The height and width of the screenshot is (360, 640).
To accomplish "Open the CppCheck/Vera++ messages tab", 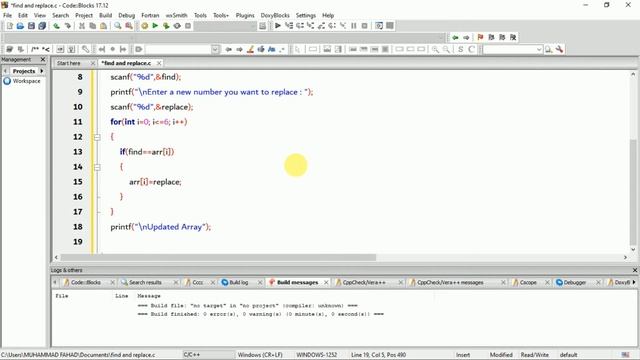I will (450, 282).
